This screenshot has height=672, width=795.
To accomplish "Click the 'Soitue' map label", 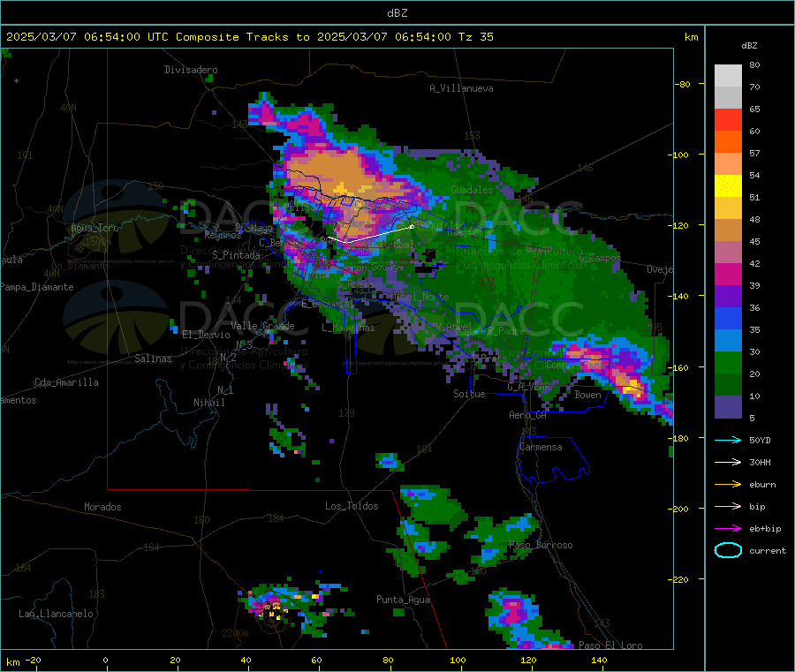I will (x=469, y=394).
